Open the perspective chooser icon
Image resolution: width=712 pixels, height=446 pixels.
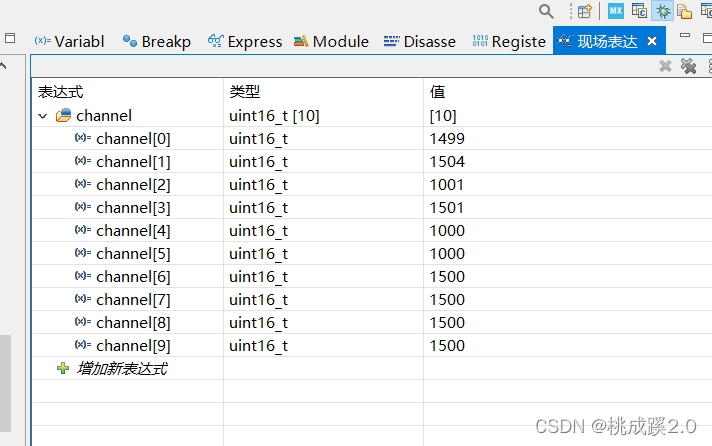coord(585,11)
